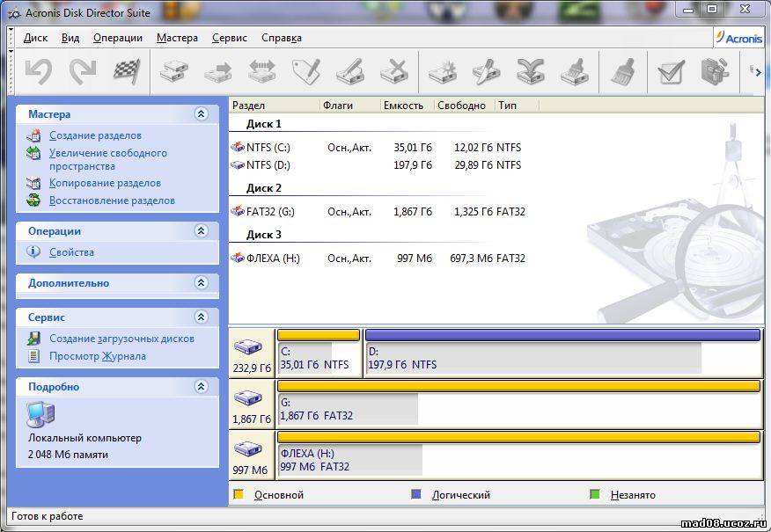Select the D: 197,9 Гб block in disk map
Screen dimensions: 771x532
563,353
